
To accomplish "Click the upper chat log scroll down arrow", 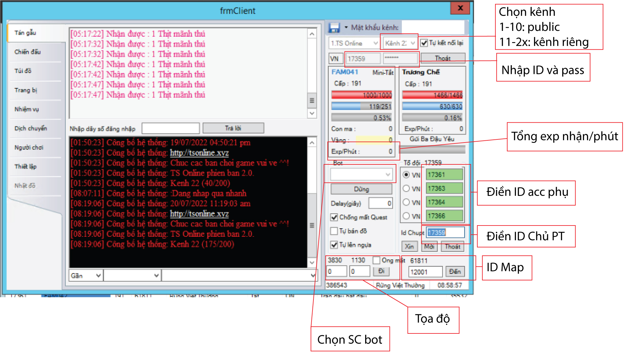I will point(312,113).
